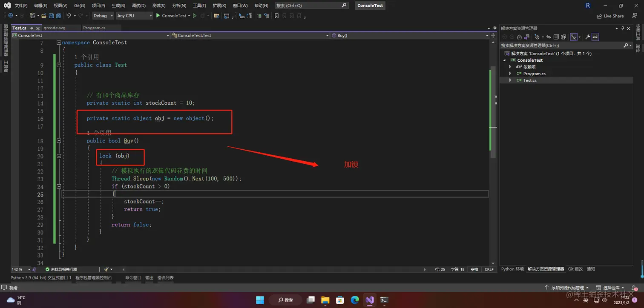Click the Navigate Backward icon
The height and width of the screenshot is (308, 644).
pyautogui.click(x=11, y=16)
